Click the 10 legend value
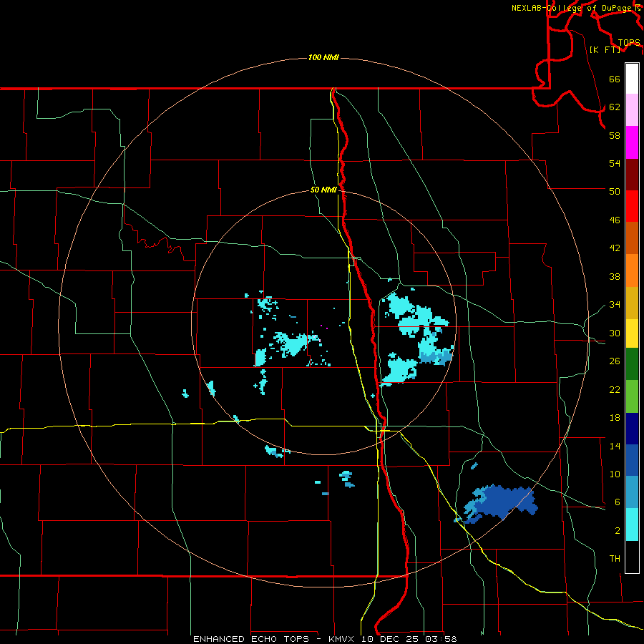This screenshot has height=644, width=644. pyautogui.click(x=615, y=474)
